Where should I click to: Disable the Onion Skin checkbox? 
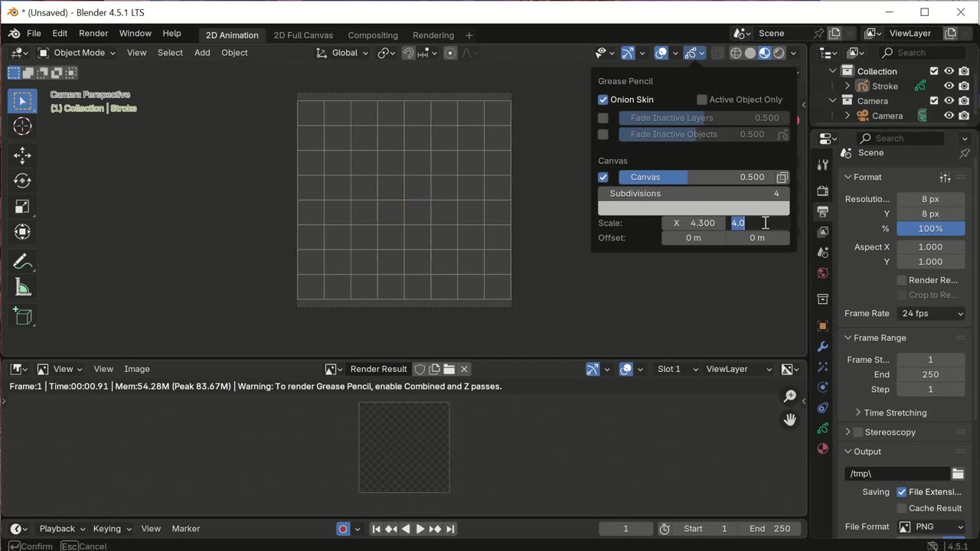603,99
